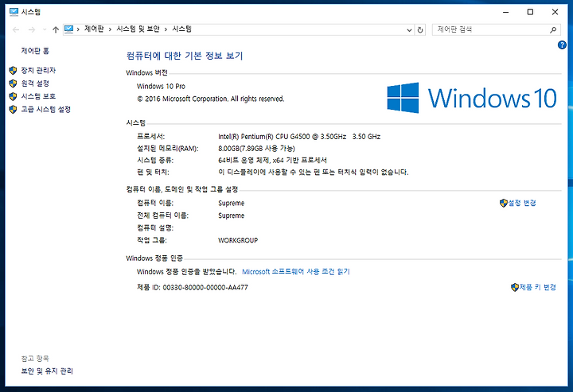Click the Supreme value beside 컴퓨터 이름
This screenshot has height=392, width=573.
pyautogui.click(x=232, y=203)
